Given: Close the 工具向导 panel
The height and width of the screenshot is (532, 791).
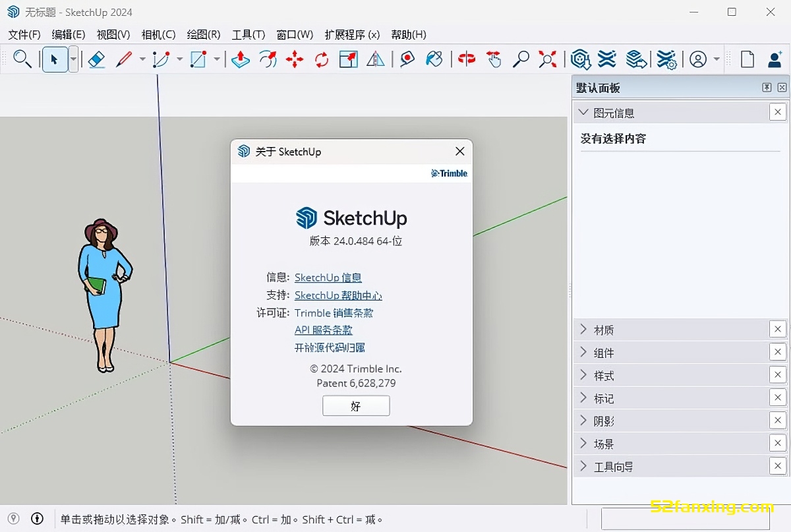Looking at the screenshot, I should 778,466.
